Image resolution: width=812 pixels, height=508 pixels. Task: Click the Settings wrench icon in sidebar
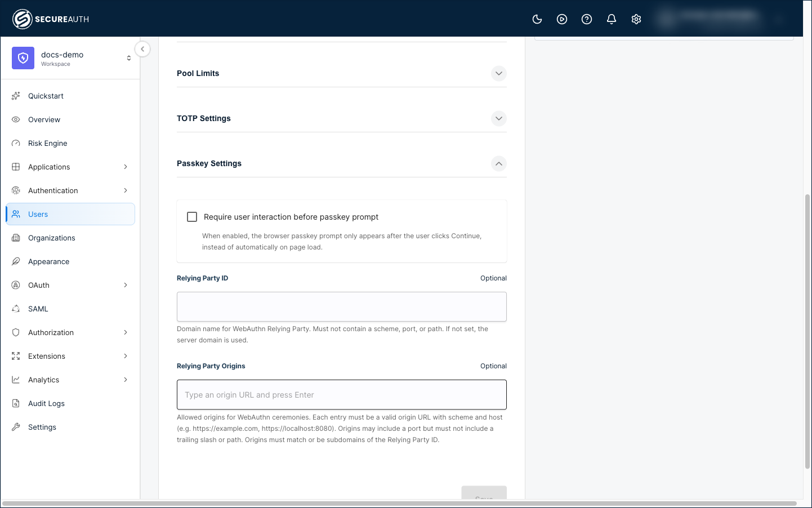(16, 427)
